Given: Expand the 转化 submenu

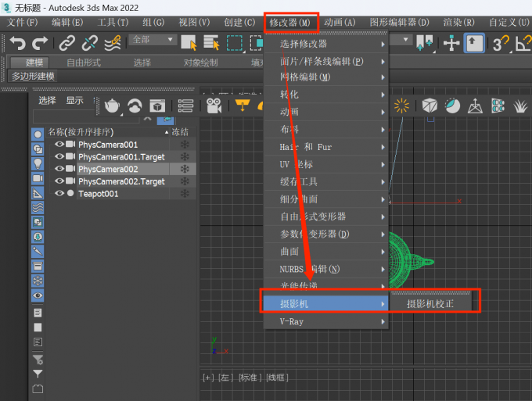Looking at the screenshot, I should (326, 95).
